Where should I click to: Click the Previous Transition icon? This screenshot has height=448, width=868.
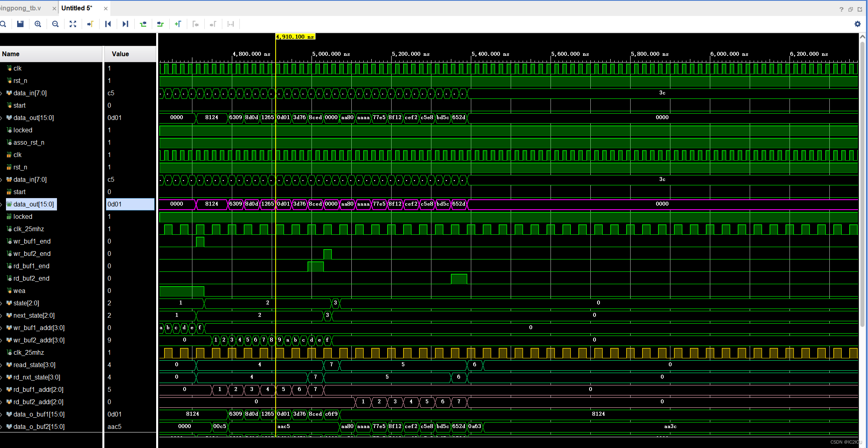pyautogui.click(x=143, y=24)
